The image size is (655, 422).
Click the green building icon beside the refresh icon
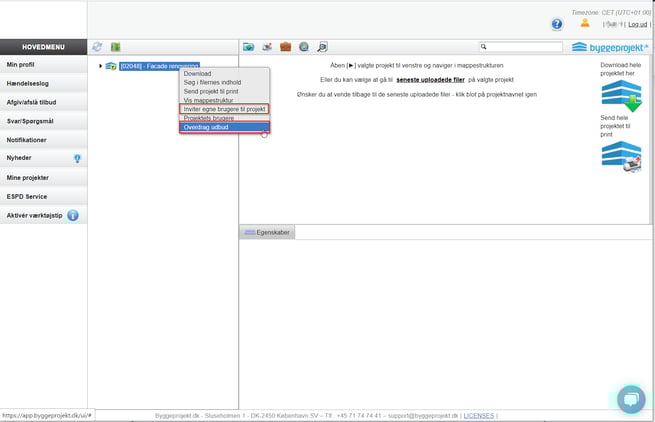tap(115, 47)
